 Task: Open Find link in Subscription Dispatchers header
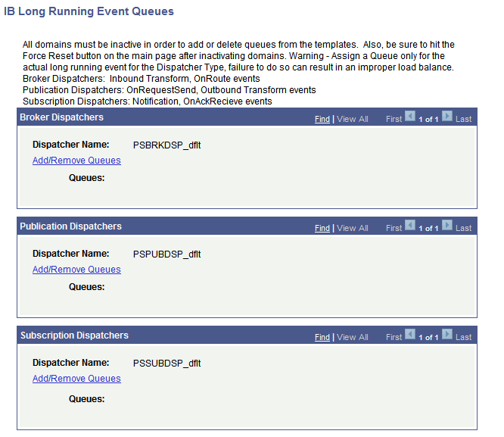(x=322, y=337)
